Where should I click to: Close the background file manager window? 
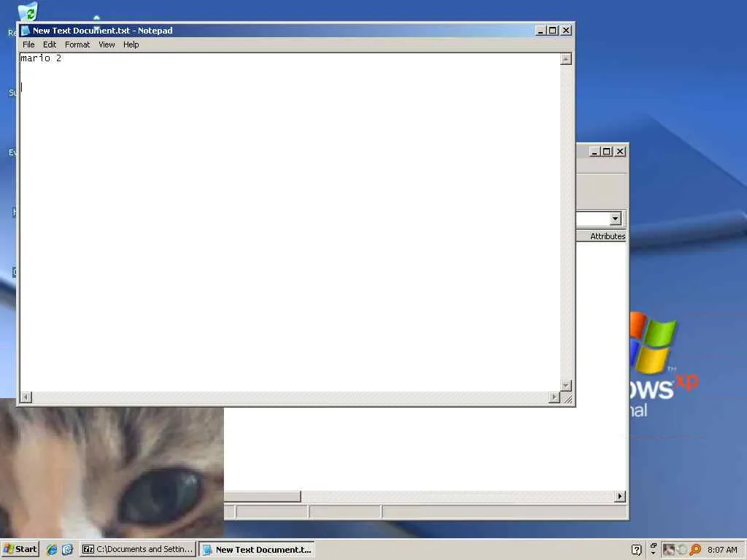[620, 152]
